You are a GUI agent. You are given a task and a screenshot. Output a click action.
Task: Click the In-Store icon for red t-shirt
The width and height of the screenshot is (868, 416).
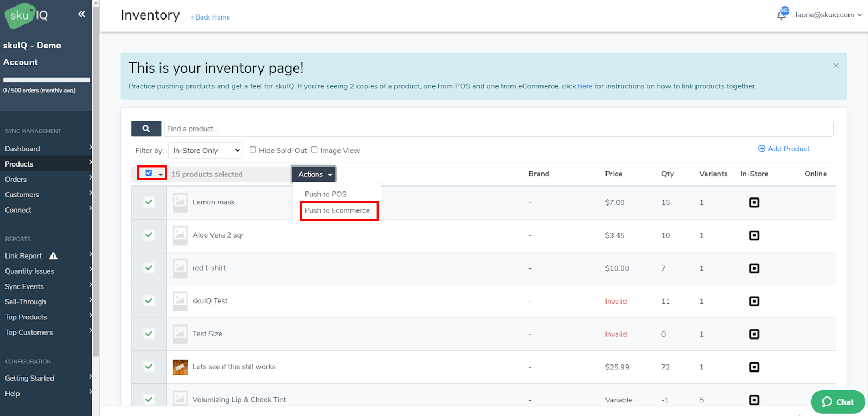pos(754,268)
